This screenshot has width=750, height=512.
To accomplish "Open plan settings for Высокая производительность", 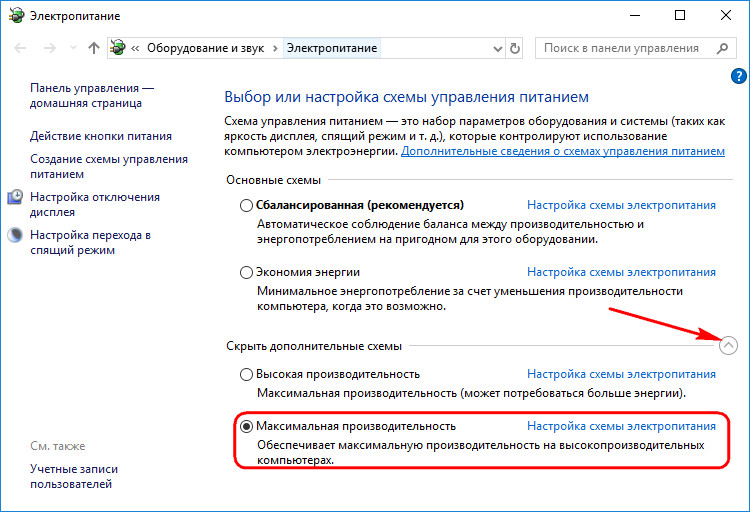I will pos(621,374).
